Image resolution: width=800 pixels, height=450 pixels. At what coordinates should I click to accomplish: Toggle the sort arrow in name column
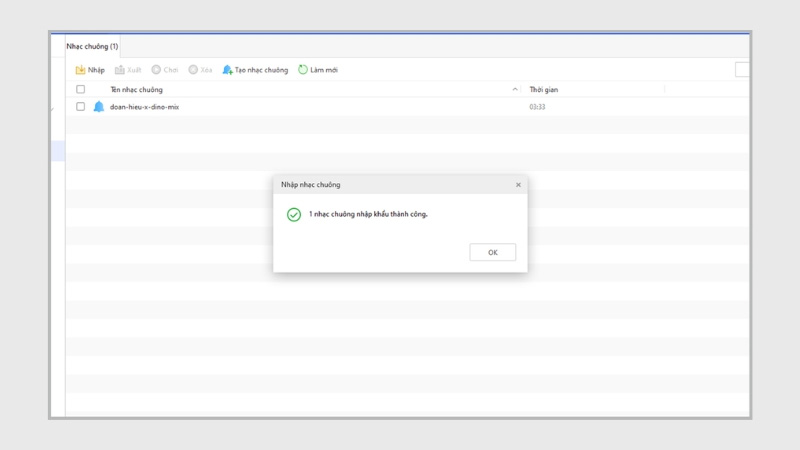point(515,90)
